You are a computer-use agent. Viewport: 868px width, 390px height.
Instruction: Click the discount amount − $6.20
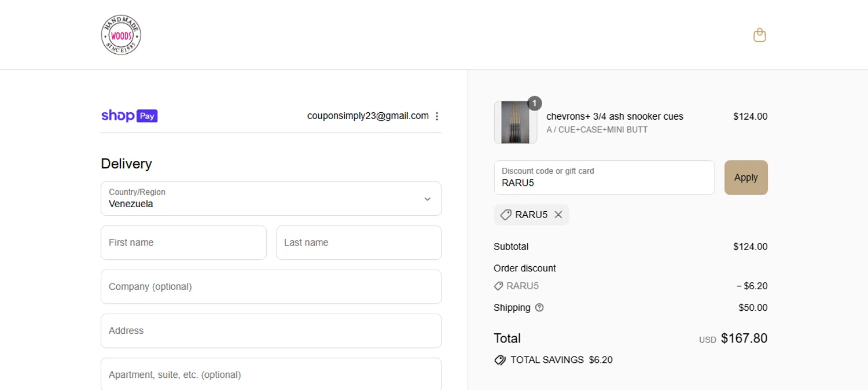click(x=752, y=286)
